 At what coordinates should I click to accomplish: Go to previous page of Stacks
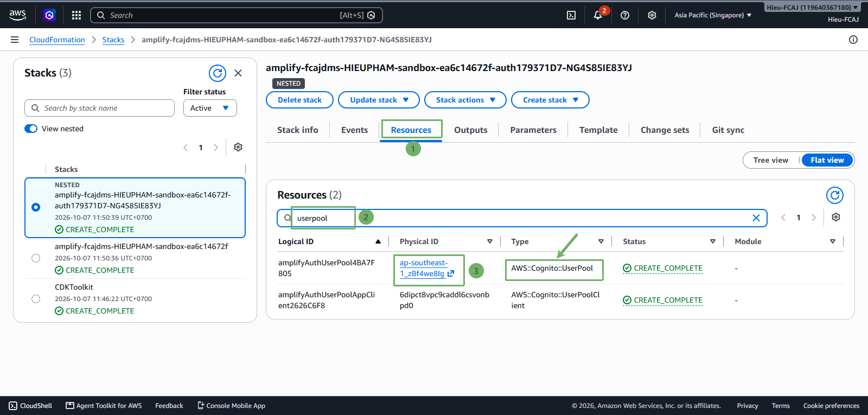pyautogui.click(x=186, y=148)
